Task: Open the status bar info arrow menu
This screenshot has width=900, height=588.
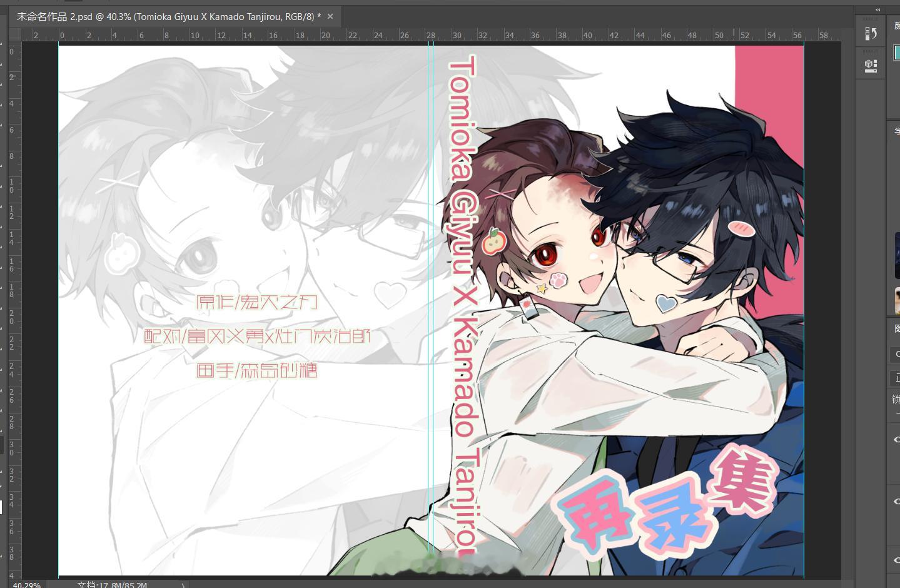Action: pos(183,585)
